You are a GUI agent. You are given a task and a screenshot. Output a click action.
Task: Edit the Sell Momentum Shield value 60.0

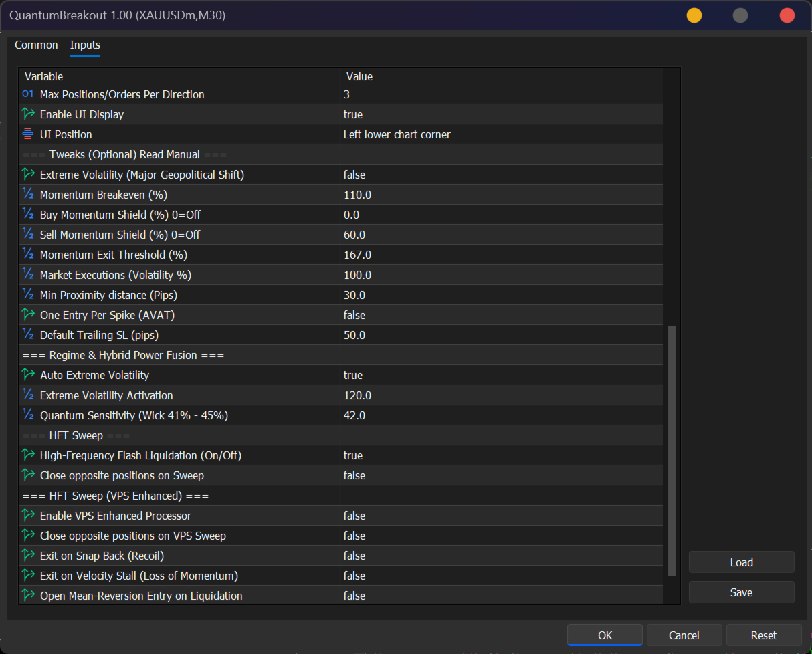click(501, 235)
